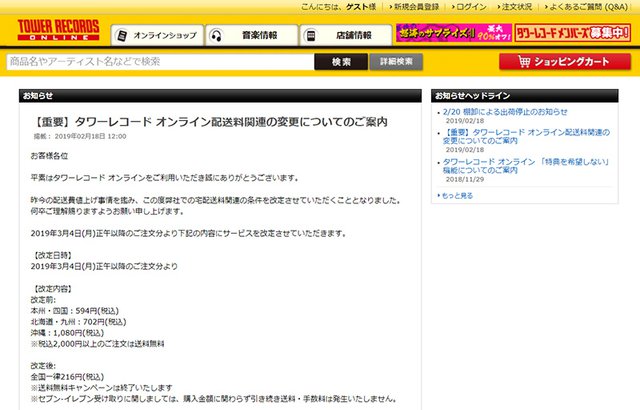Open よくあるご質問 (Q&A) link
Screen dimensions: 640x410
point(587,7)
